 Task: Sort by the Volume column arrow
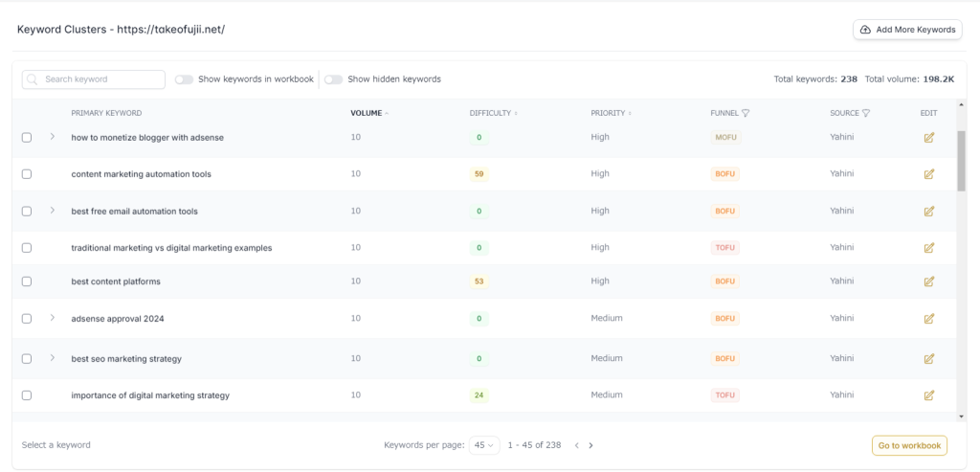pyautogui.click(x=387, y=113)
